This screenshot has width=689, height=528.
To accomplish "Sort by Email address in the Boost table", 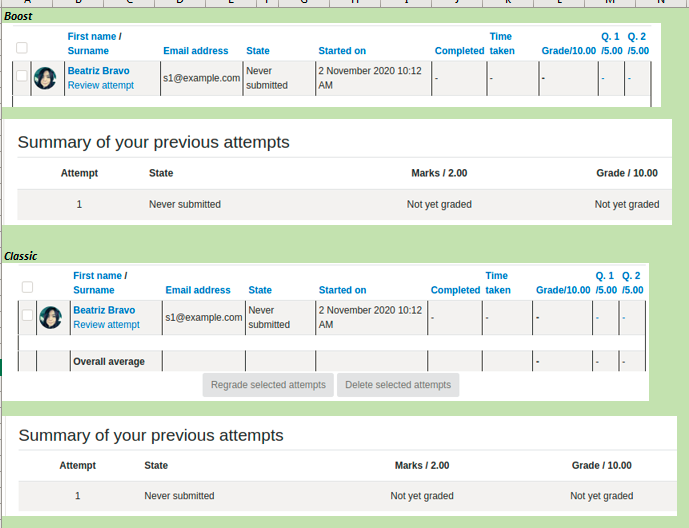I will 196,51.
